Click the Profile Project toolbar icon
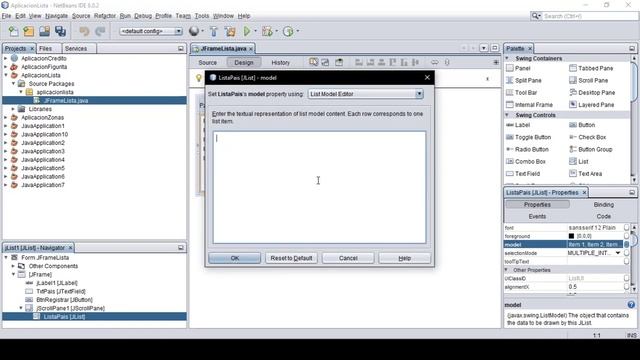The width and height of the screenshot is (640, 360). [288, 31]
